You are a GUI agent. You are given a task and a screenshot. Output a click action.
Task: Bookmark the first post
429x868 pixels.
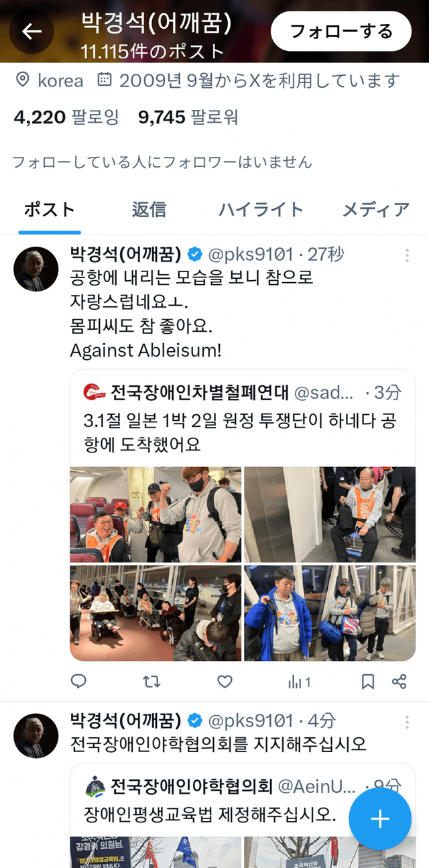pos(368,682)
